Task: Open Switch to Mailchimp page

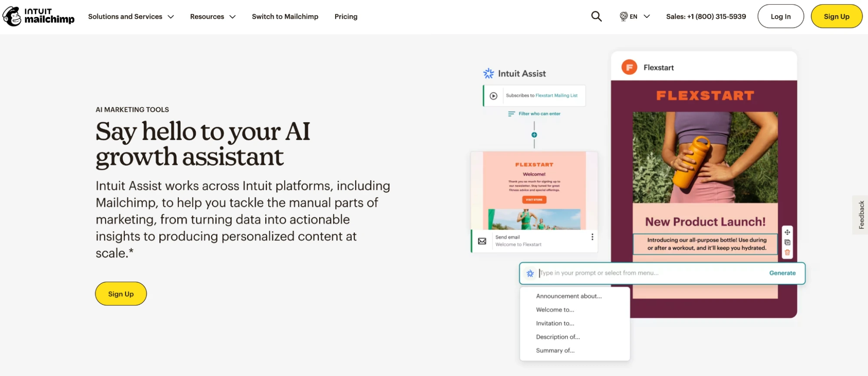Action: [285, 17]
